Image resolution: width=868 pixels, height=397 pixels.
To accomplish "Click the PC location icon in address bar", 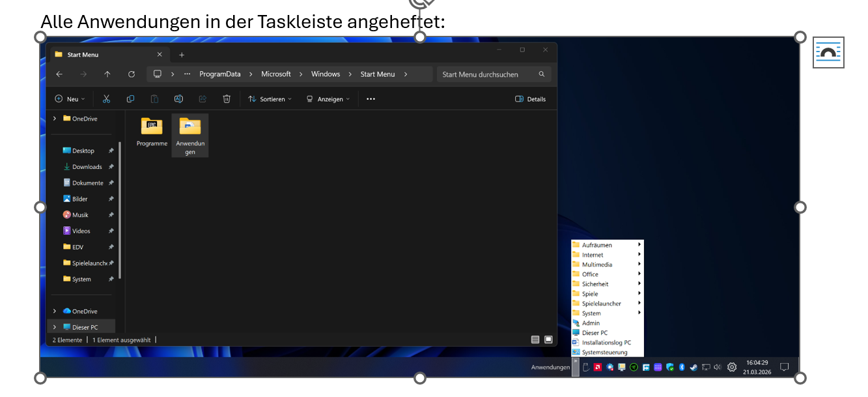I will pyautogui.click(x=158, y=74).
